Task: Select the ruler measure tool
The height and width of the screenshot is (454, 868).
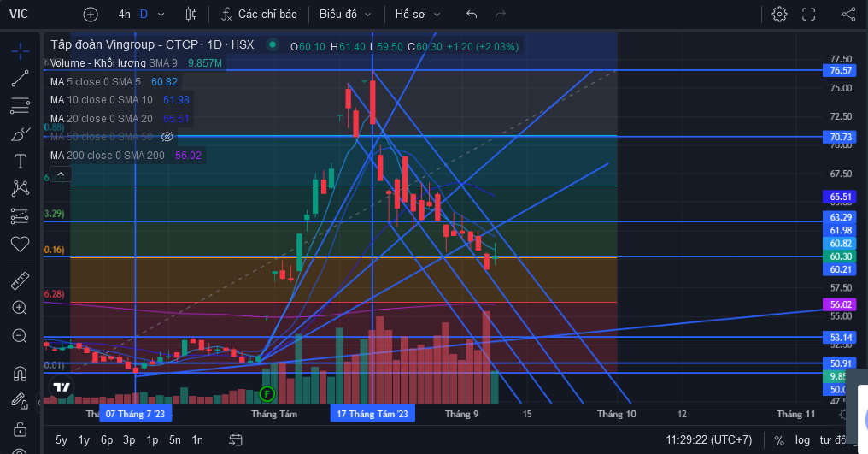Action: pyautogui.click(x=20, y=280)
